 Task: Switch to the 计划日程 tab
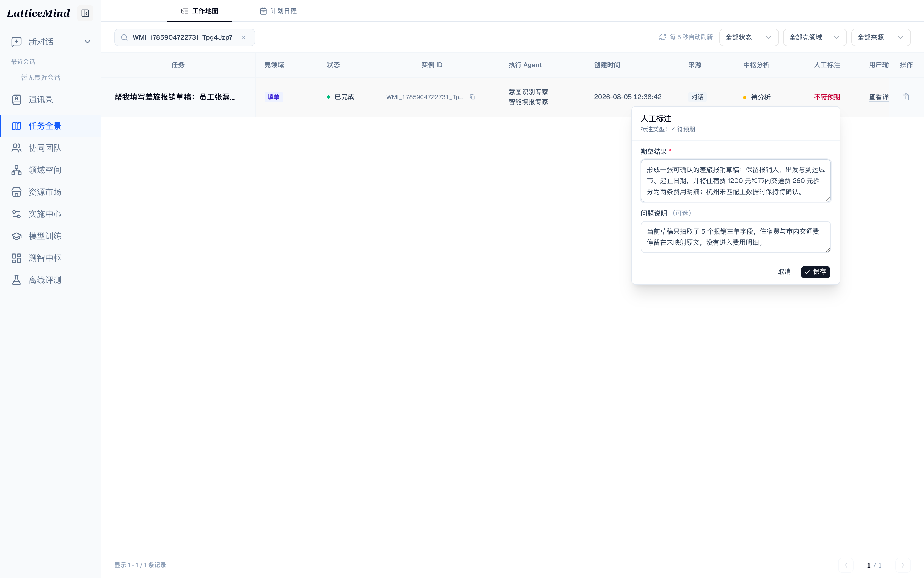point(278,11)
